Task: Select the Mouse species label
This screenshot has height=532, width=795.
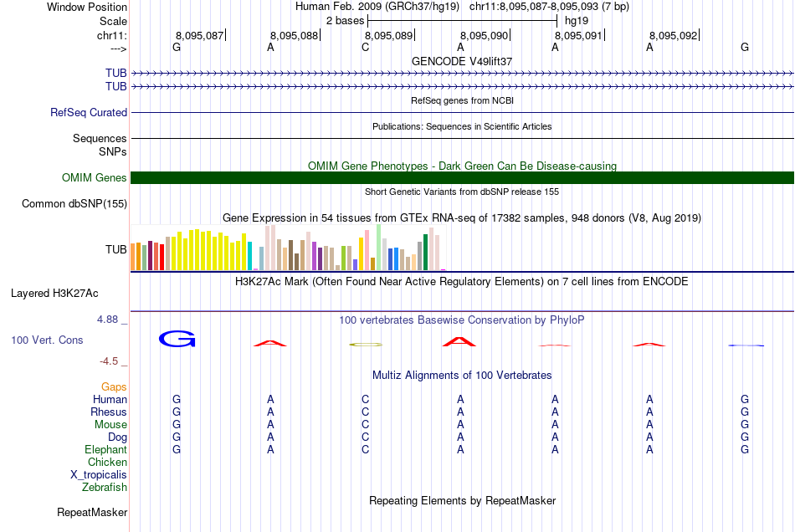Action: tap(110, 425)
